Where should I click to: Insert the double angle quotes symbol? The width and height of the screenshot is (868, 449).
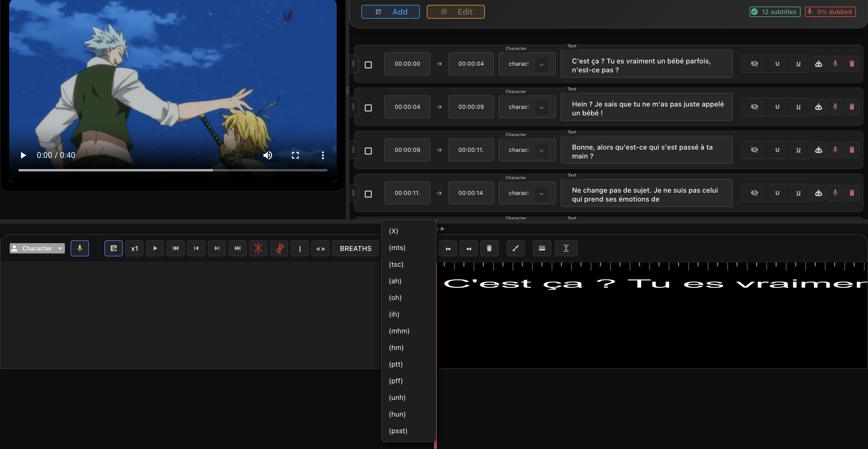(x=320, y=248)
